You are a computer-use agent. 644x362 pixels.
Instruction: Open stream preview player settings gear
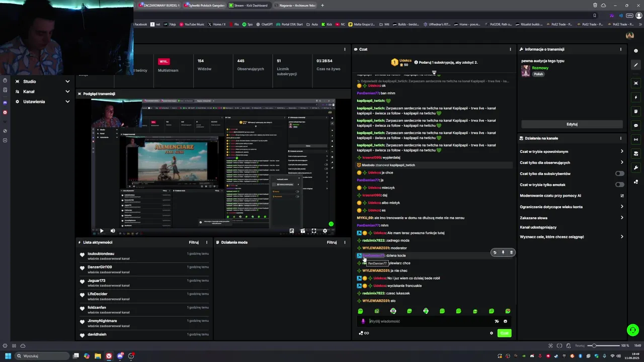[325, 231]
